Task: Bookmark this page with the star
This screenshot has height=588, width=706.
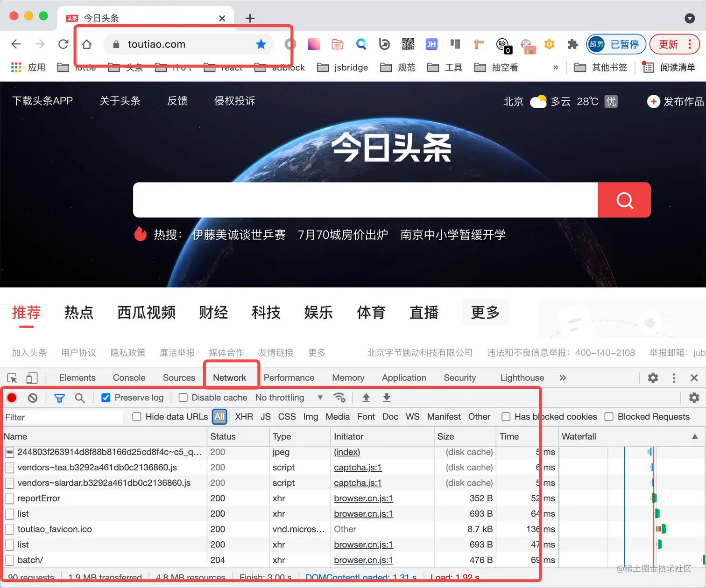Action: pyautogui.click(x=261, y=44)
